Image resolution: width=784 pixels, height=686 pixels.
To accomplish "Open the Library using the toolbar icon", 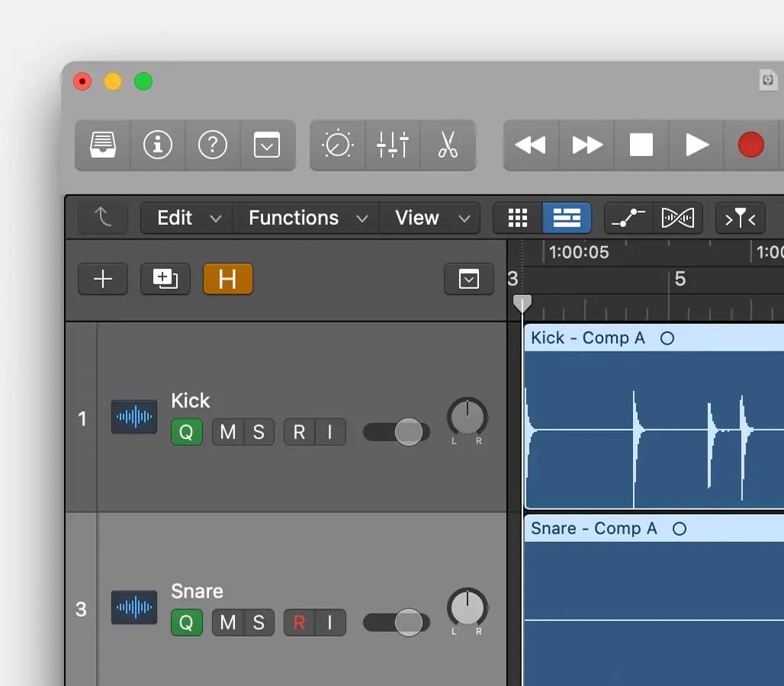I will coord(102,145).
